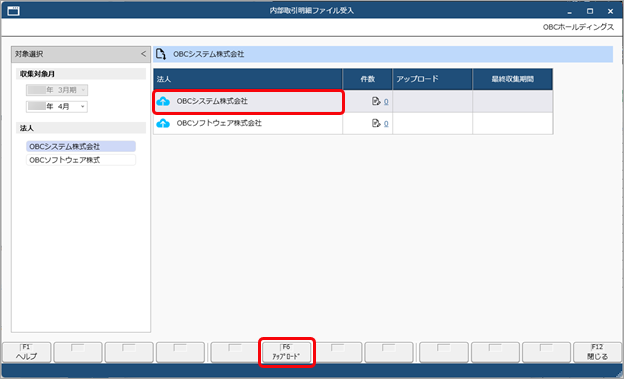Click the cloud upload icon for OBCソフトウェア株式会社
Image resolution: width=624 pixels, height=379 pixels.
[163, 123]
